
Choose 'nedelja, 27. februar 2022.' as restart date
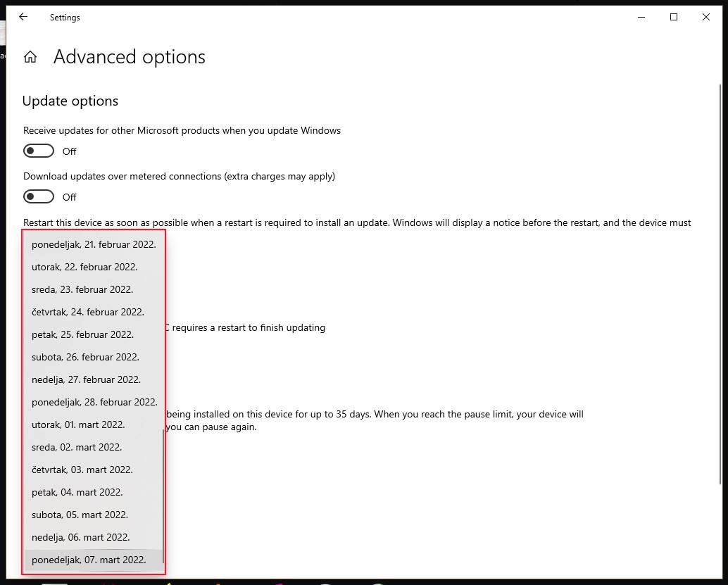[86, 379]
